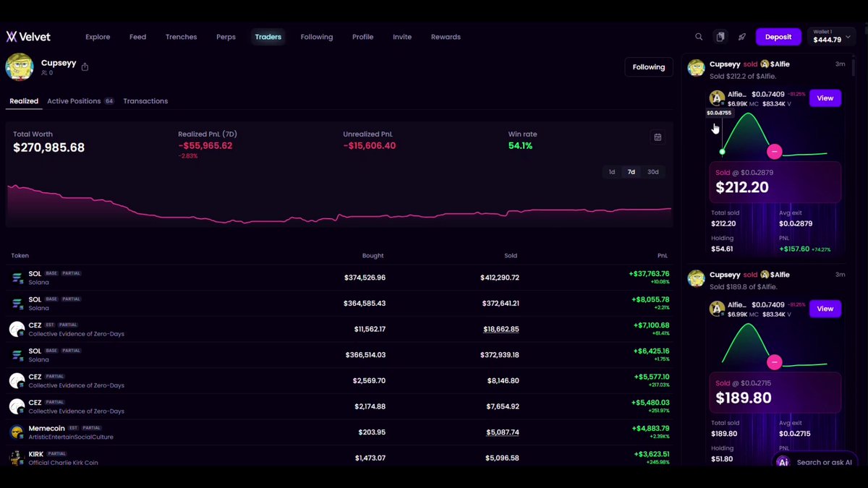Select the 1d time range
The height and width of the screenshot is (488, 868).
(612, 172)
